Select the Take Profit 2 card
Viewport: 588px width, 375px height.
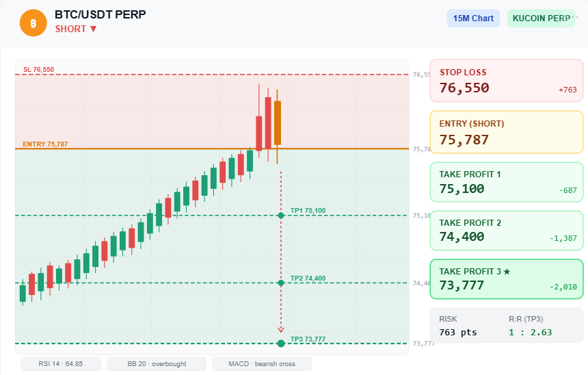coord(506,231)
